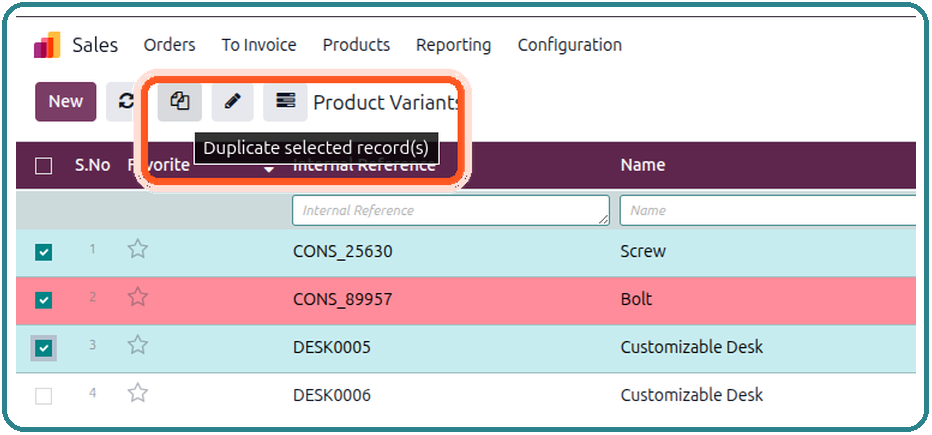This screenshot has height=435, width=932.
Task: Uncheck the Bolt row checkbox
Action: pos(43,300)
